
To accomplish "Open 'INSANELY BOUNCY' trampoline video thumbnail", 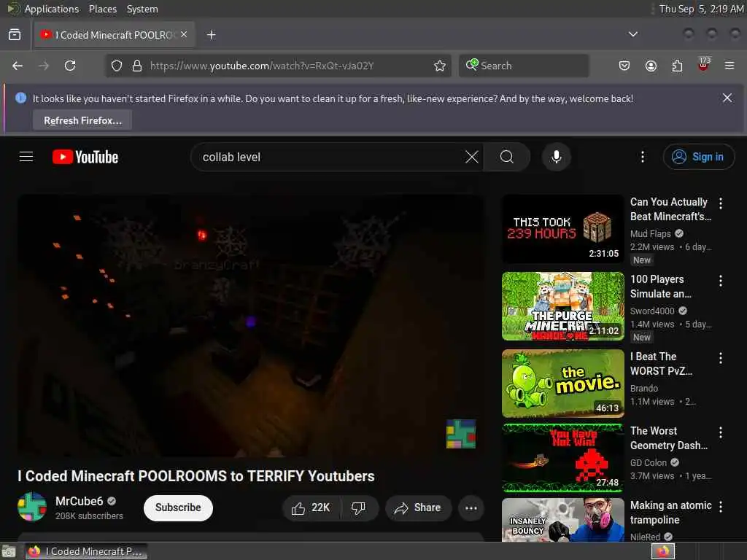I will coord(562,519).
